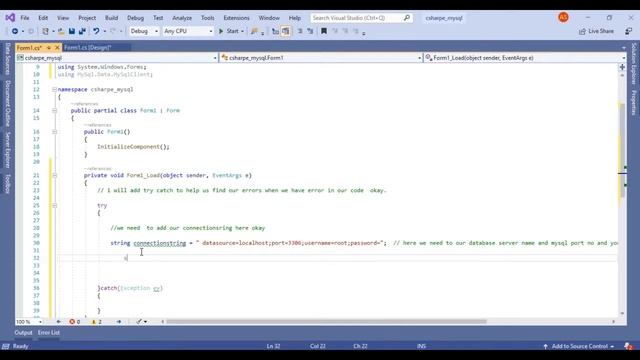Open the Debug configuration dropdown
The height and width of the screenshot is (360, 640).
point(144,31)
